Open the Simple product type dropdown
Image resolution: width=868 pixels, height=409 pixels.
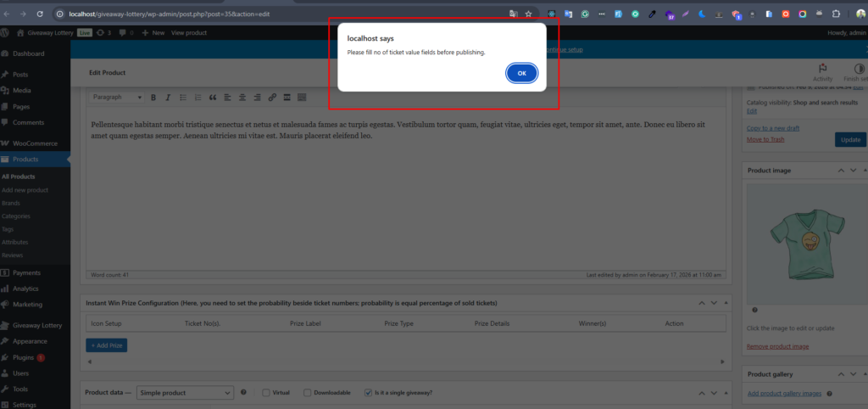[185, 393]
